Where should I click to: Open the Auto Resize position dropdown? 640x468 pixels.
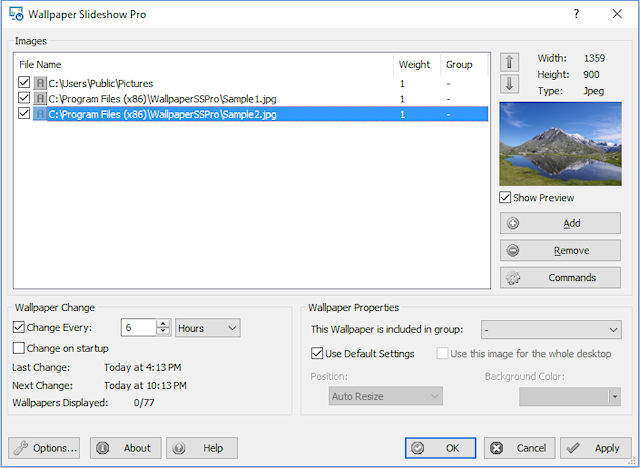coord(386,396)
